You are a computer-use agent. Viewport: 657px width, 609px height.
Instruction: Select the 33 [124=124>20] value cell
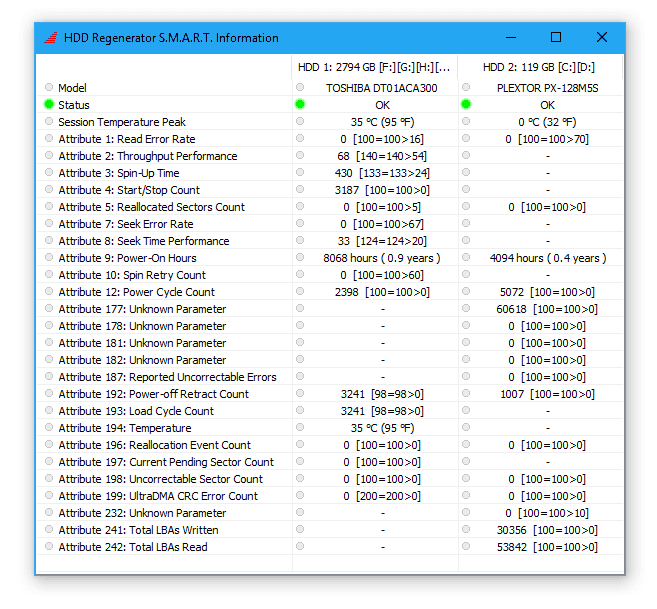click(x=382, y=241)
